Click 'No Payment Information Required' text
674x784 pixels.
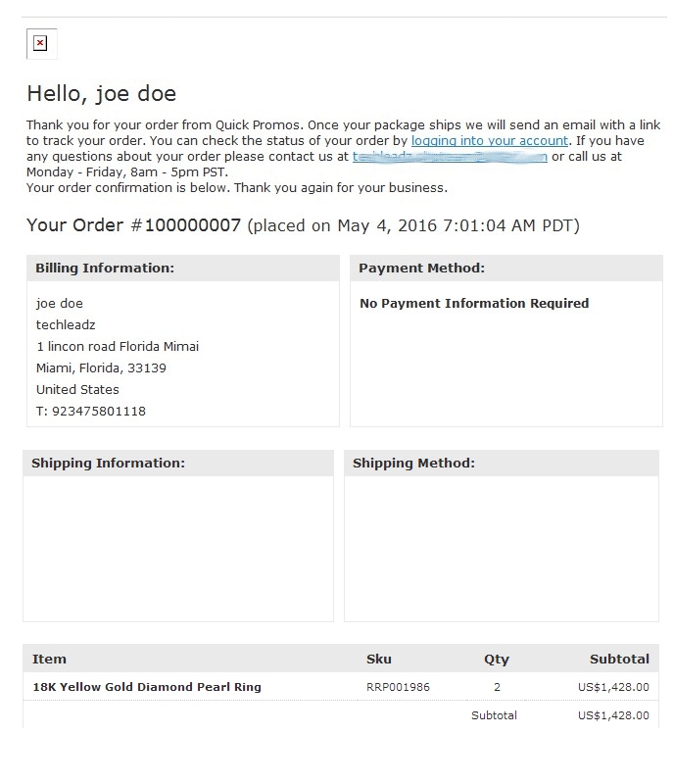pyautogui.click(x=474, y=304)
